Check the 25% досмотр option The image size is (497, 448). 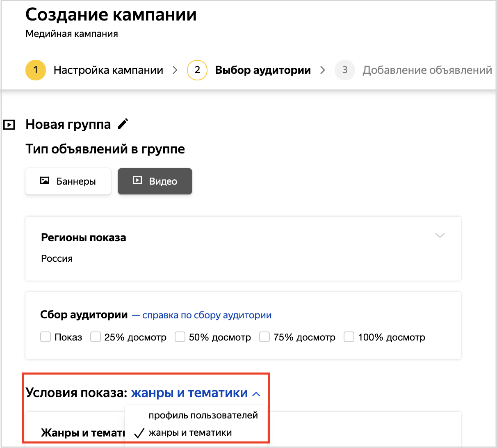click(x=96, y=337)
